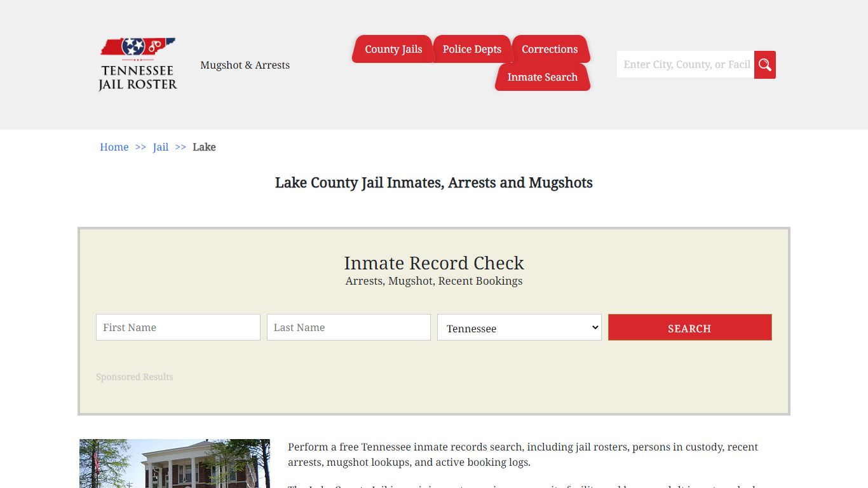Expand the Tennessee state dropdown

(x=519, y=327)
